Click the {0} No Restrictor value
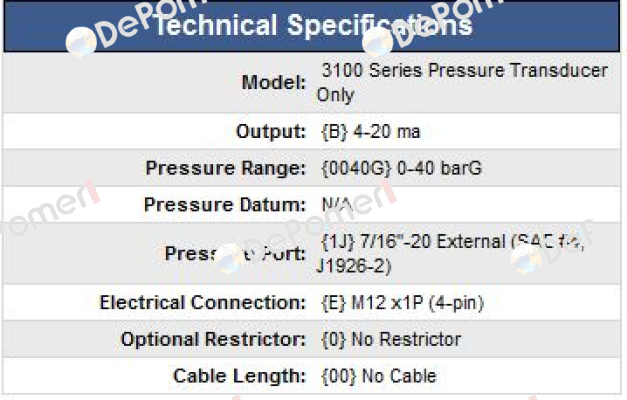The height and width of the screenshot is (400, 627). tap(391, 339)
